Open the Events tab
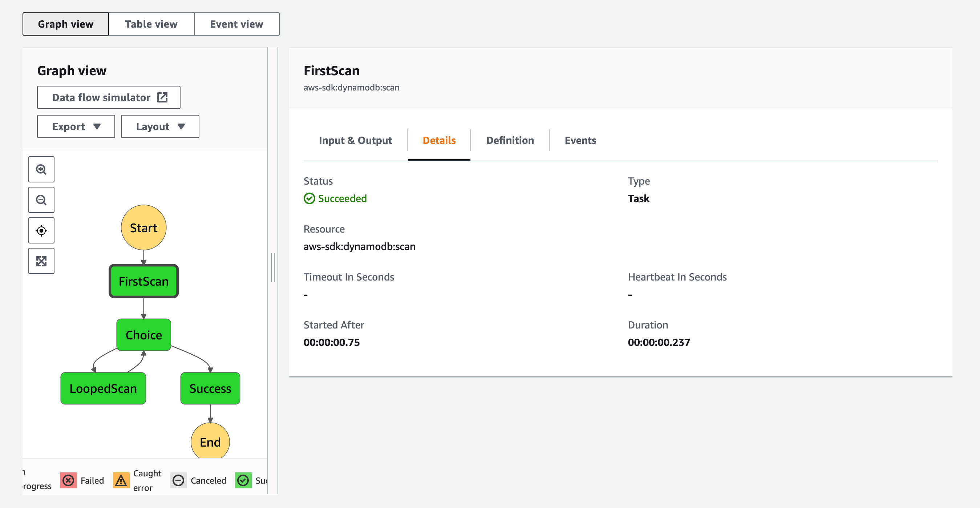 (580, 140)
